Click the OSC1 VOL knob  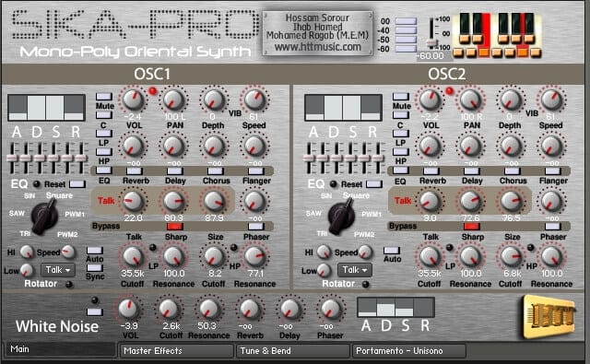tap(133, 100)
